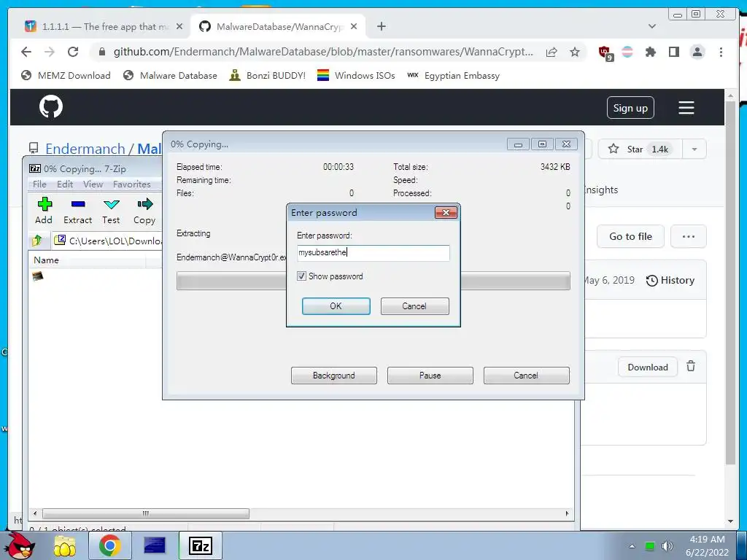Open the 7-Zip File menu
The image size is (747, 560).
(x=39, y=184)
